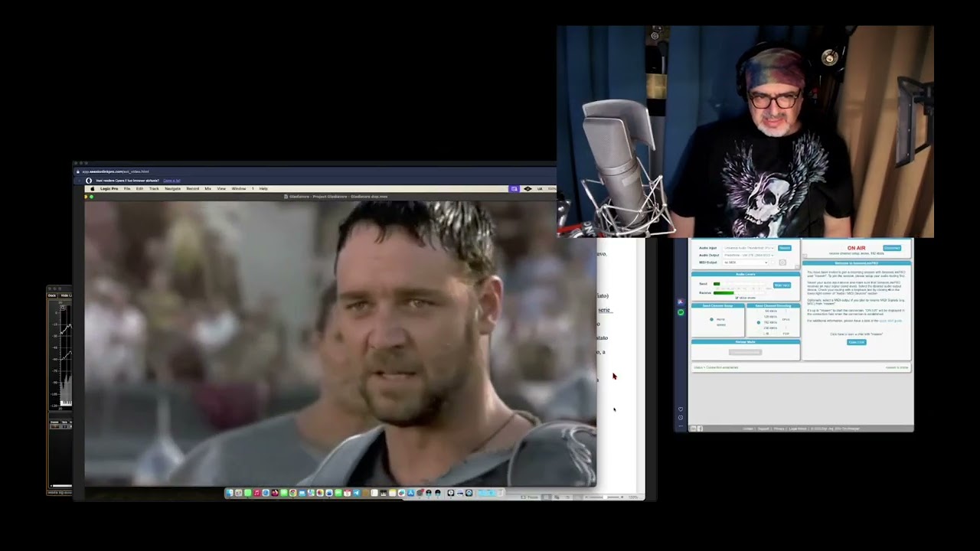Toggle the show levels checkbox
980x551 pixels.
tap(737, 298)
